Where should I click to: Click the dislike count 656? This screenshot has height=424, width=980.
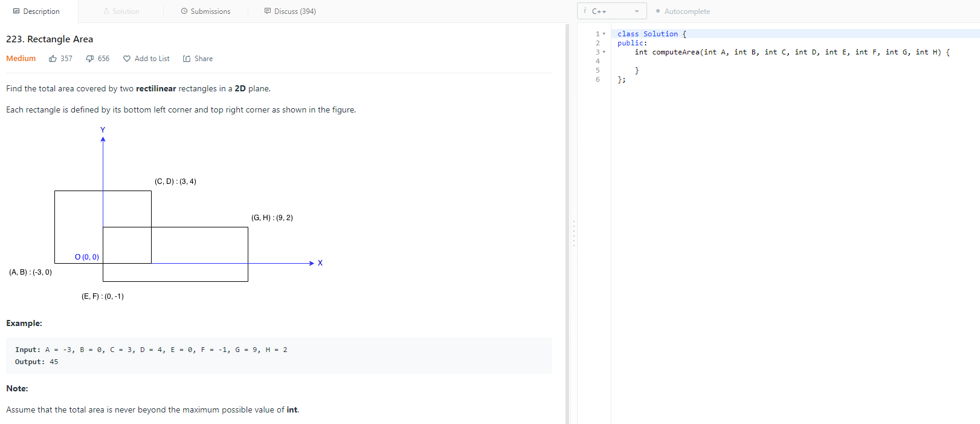pyautogui.click(x=104, y=59)
